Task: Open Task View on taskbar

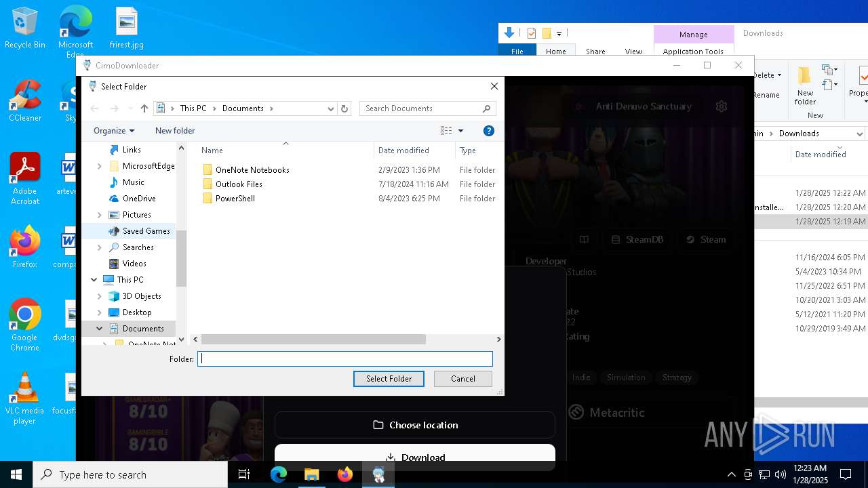Action: coord(244,474)
